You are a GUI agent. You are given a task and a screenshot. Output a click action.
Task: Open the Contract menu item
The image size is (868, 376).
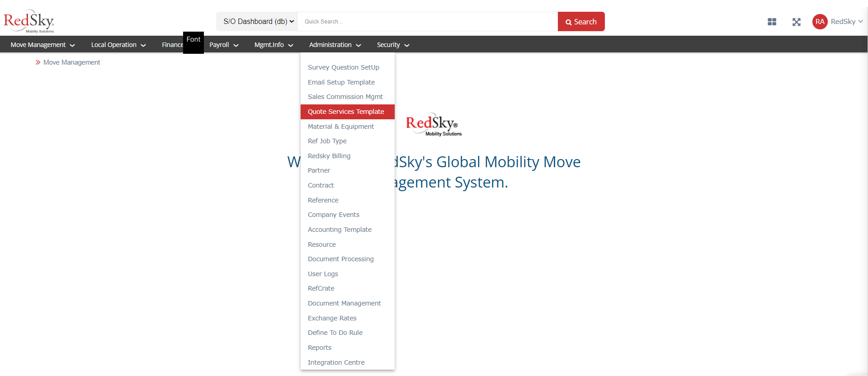tap(347, 185)
